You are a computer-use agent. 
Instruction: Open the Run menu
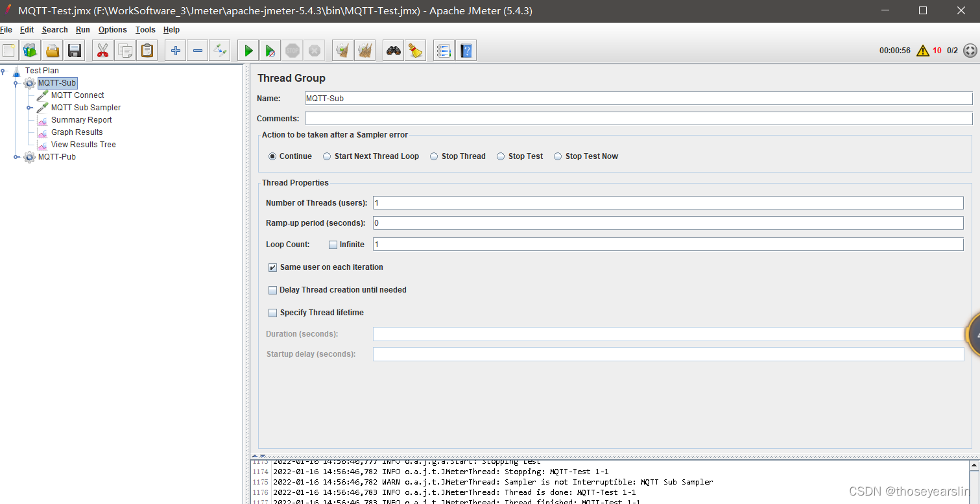click(x=82, y=30)
